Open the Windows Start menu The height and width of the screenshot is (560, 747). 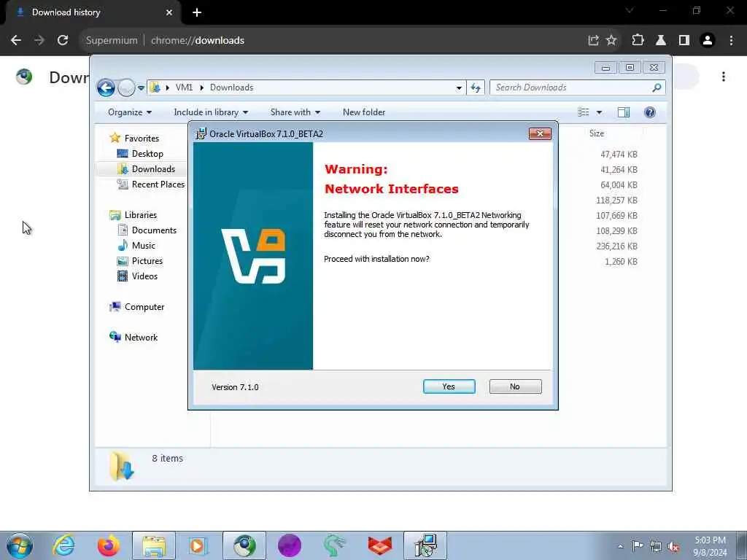click(x=20, y=545)
